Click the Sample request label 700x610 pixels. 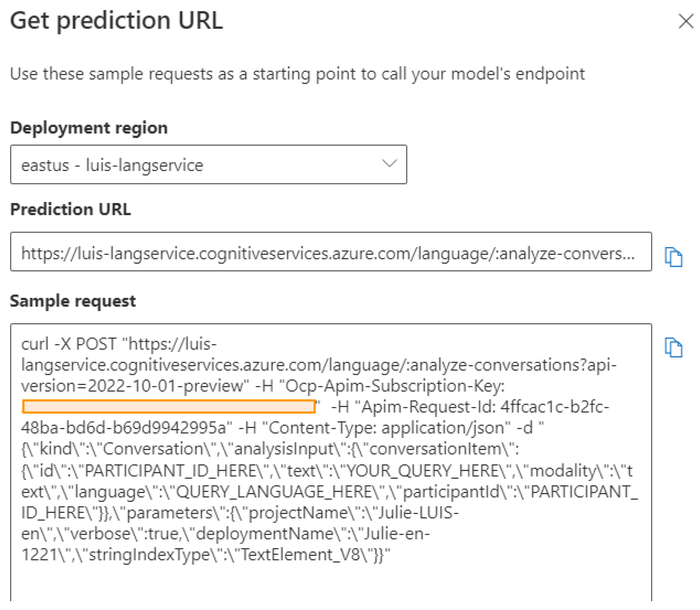[73, 301]
